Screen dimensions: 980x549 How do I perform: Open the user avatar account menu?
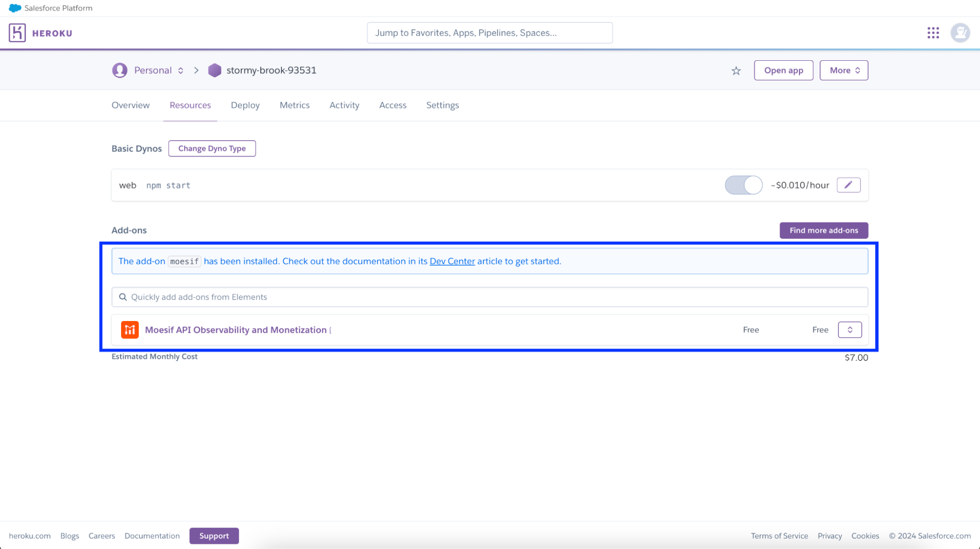click(960, 33)
